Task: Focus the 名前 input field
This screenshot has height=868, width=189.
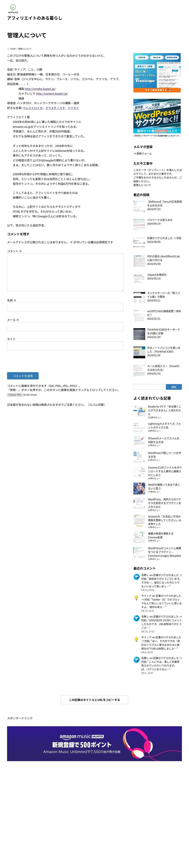Action: click(65, 307)
